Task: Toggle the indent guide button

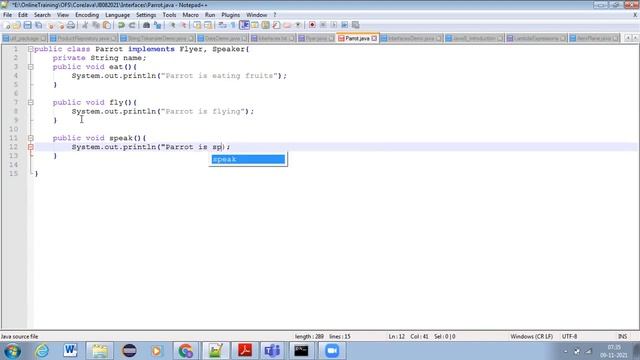Action: (x=244, y=25)
